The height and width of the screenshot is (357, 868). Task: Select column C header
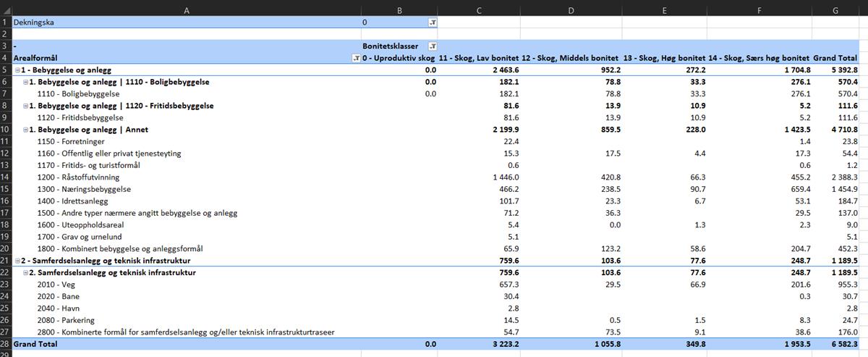[x=479, y=9]
